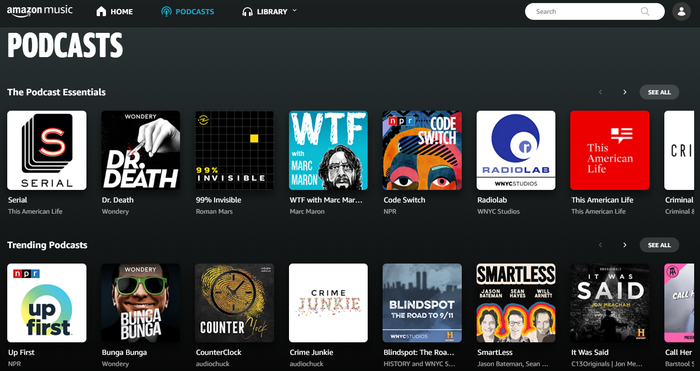Click the magnifying glass search icon
700x371 pixels.
(x=645, y=12)
